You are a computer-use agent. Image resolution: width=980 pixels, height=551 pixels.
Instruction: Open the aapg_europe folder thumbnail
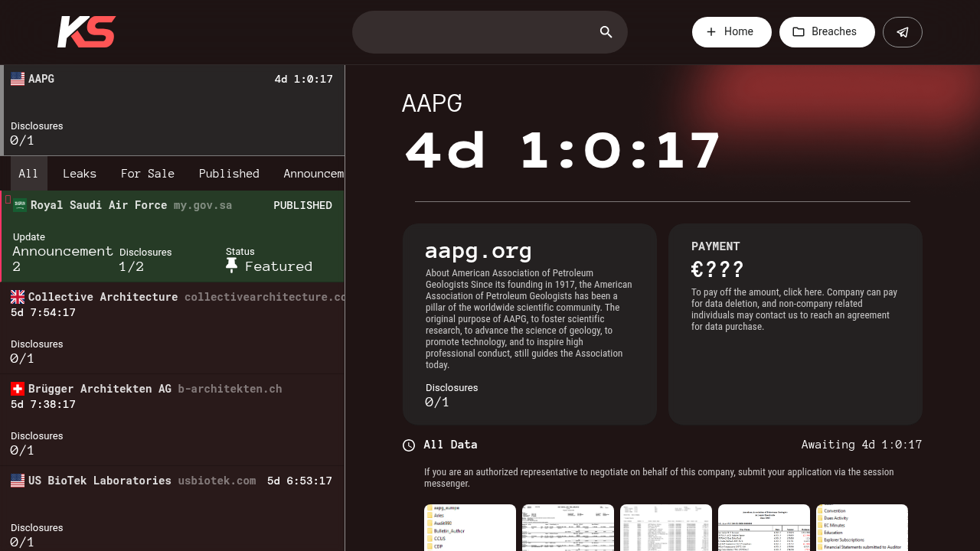pyautogui.click(x=470, y=527)
